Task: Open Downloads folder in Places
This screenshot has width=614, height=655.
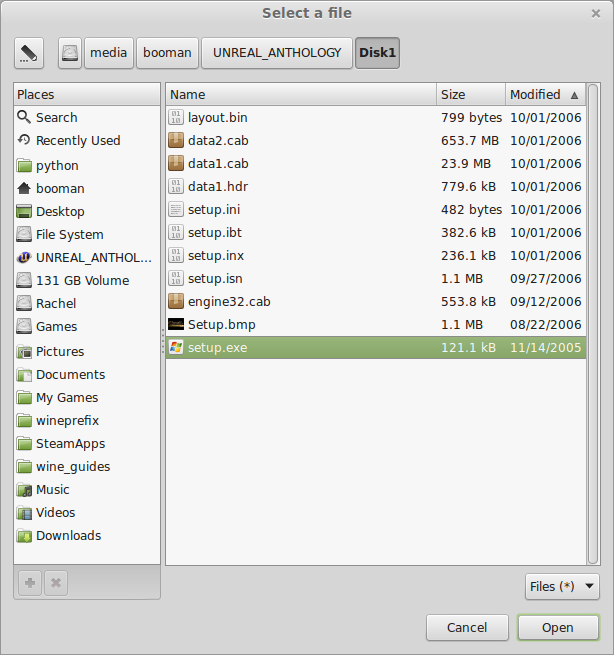Action: tap(87, 535)
